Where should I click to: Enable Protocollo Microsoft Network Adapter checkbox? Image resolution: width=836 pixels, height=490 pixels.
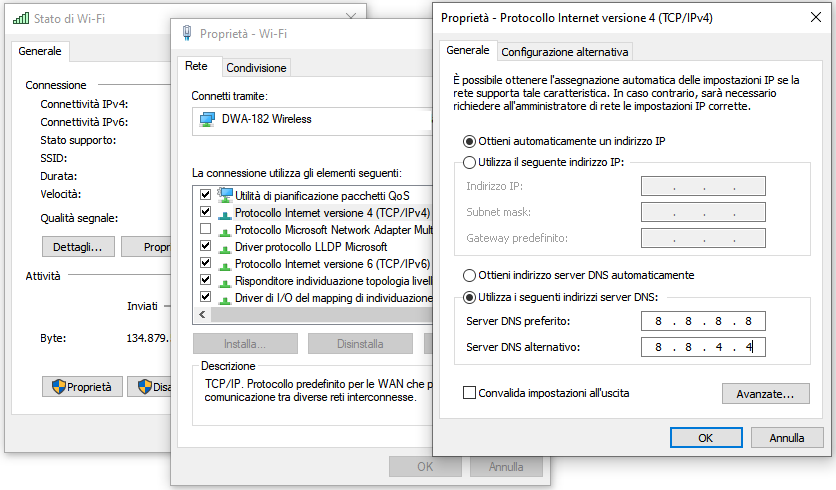coord(206,230)
